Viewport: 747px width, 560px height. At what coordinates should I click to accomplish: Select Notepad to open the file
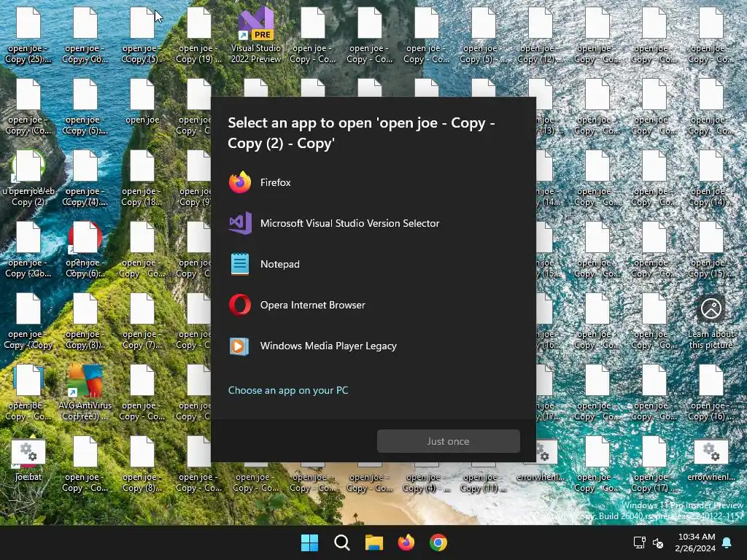pos(373,264)
